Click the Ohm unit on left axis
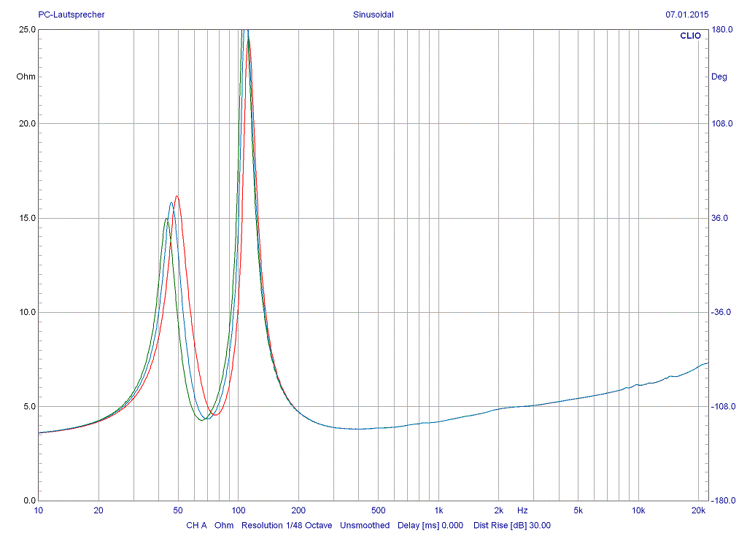The image size is (747, 560). click(26, 77)
